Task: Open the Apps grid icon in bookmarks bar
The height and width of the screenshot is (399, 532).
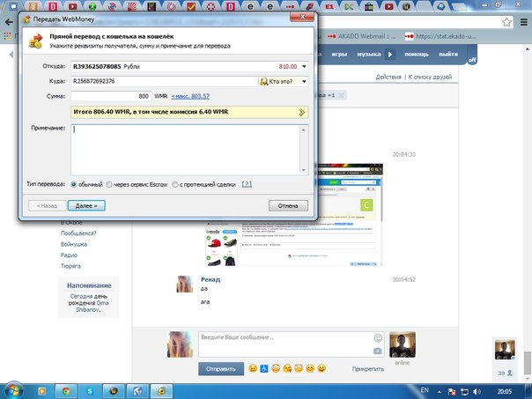Action: 7,36
